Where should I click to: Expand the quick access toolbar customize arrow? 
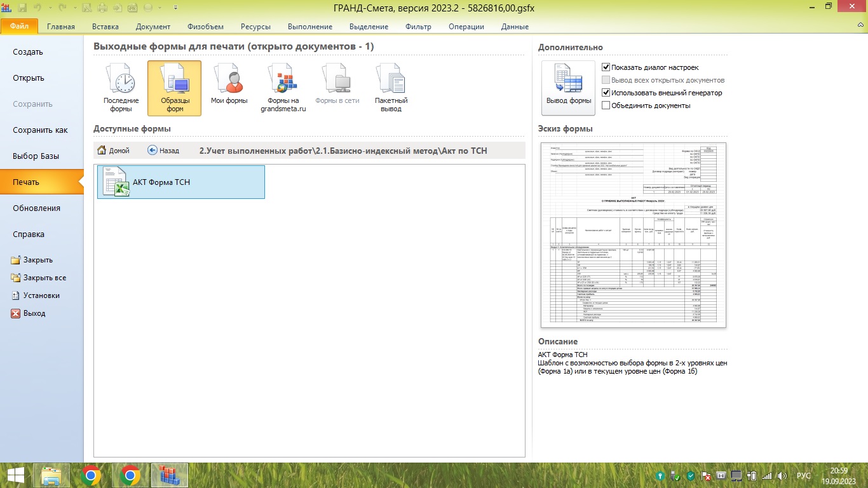point(176,8)
